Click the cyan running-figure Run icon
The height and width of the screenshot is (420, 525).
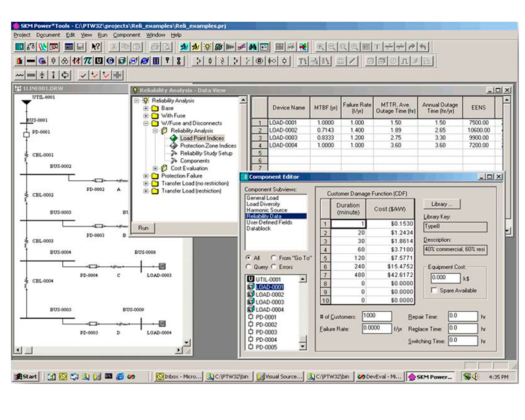click(x=184, y=47)
